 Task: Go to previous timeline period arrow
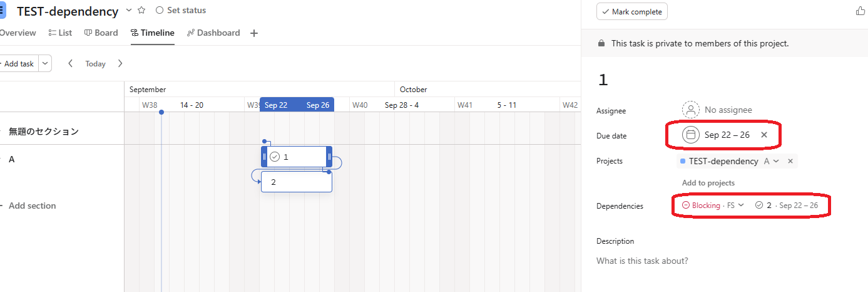point(71,63)
